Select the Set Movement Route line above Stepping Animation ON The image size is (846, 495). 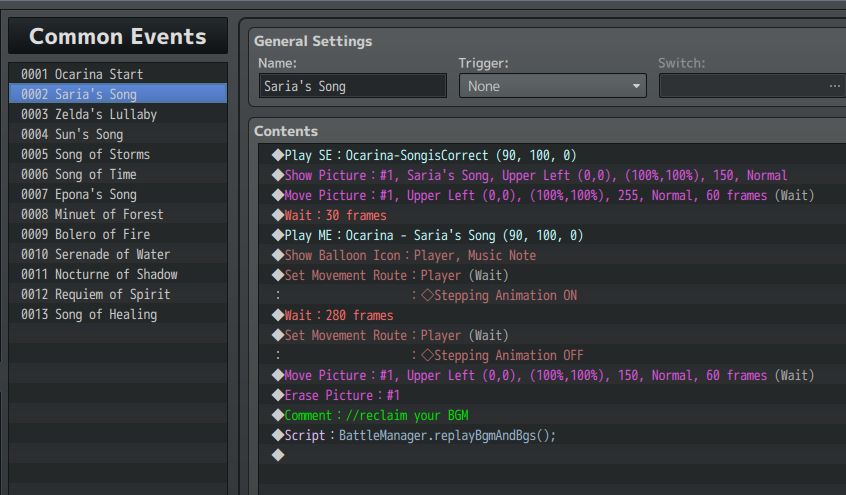[x=552, y=275]
